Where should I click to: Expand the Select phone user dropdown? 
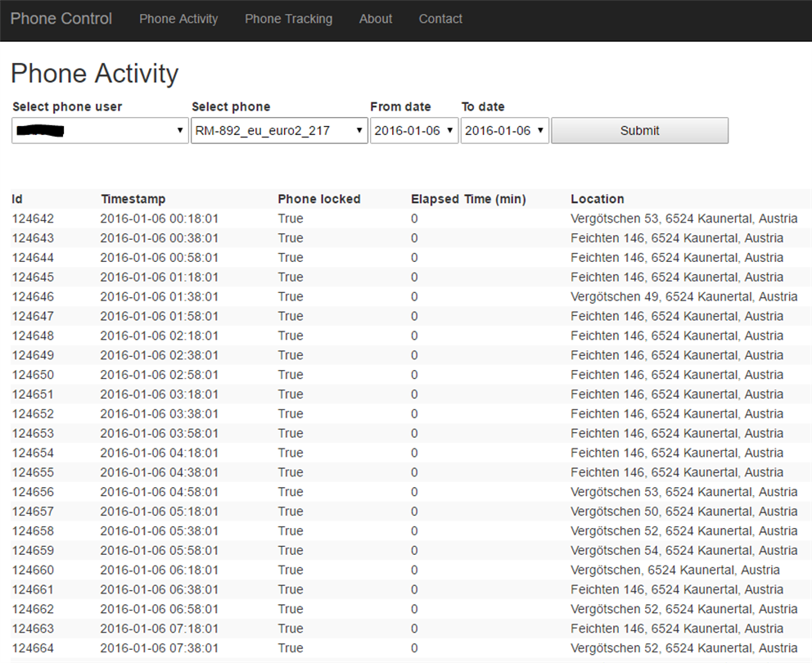click(x=101, y=131)
